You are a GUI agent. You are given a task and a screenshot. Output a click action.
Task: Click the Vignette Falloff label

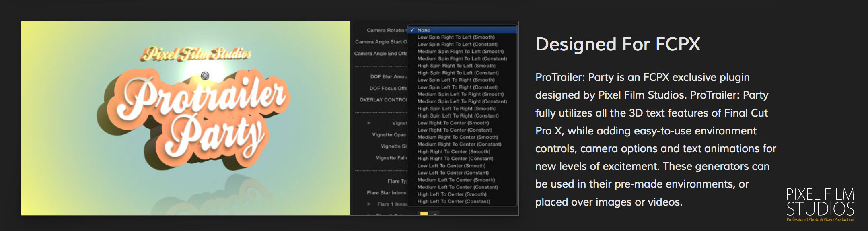(x=391, y=158)
